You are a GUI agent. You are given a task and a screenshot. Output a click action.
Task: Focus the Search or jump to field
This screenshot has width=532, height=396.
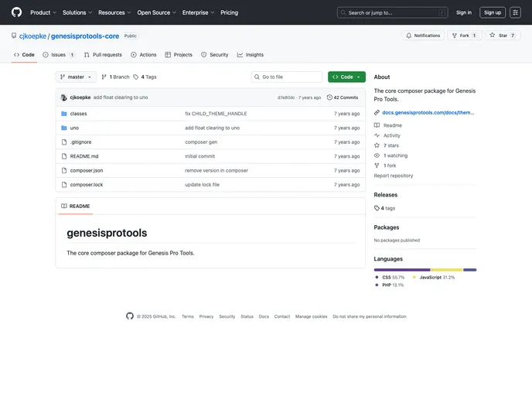(392, 12)
